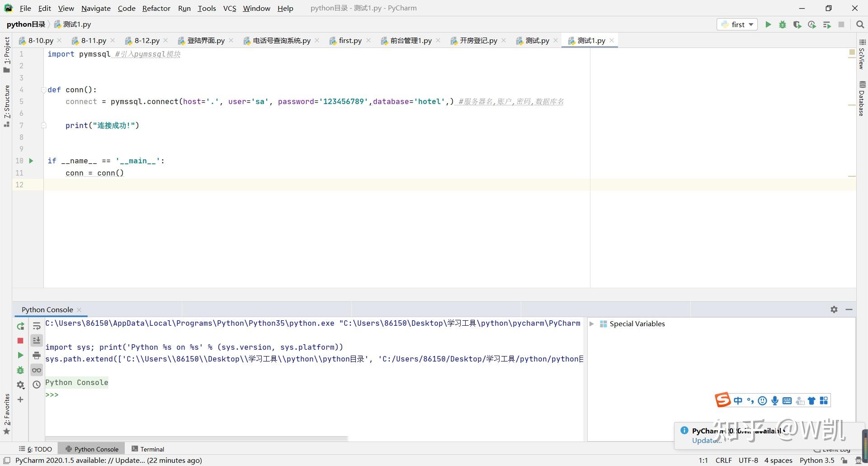Click the tool windows quick access icon in status bar
The height and width of the screenshot is (466, 868).
(x=7, y=461)
